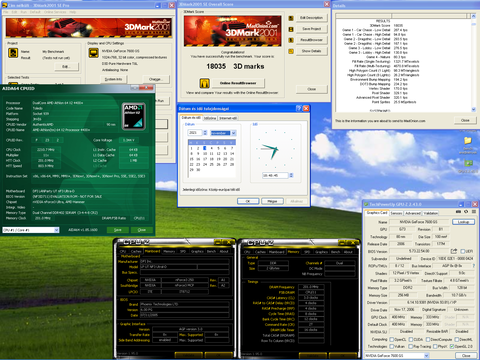Click the ResultBrowser button in the score window
The width and height of the screenshot is (480, 360).
pos(312,40)
